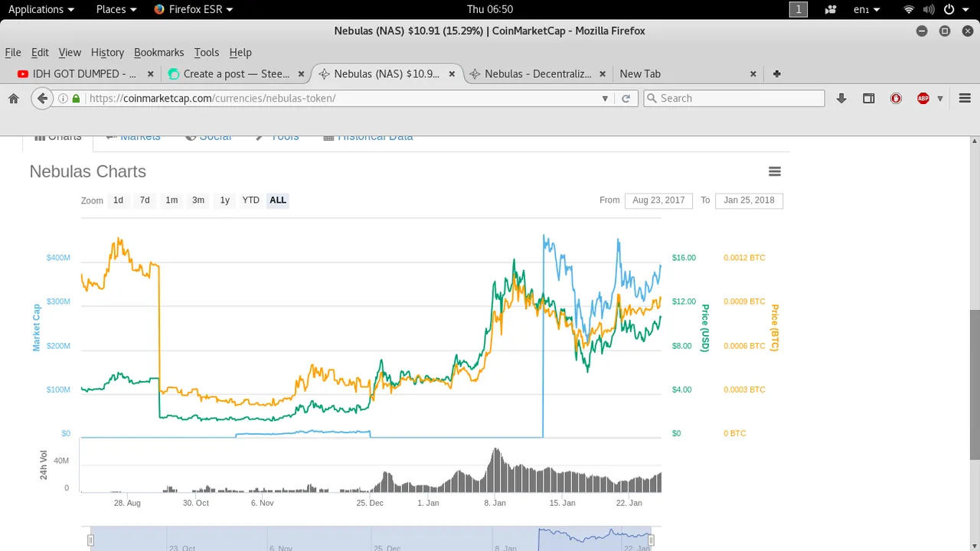Set chart zoom to ALL

click(278, 201)
